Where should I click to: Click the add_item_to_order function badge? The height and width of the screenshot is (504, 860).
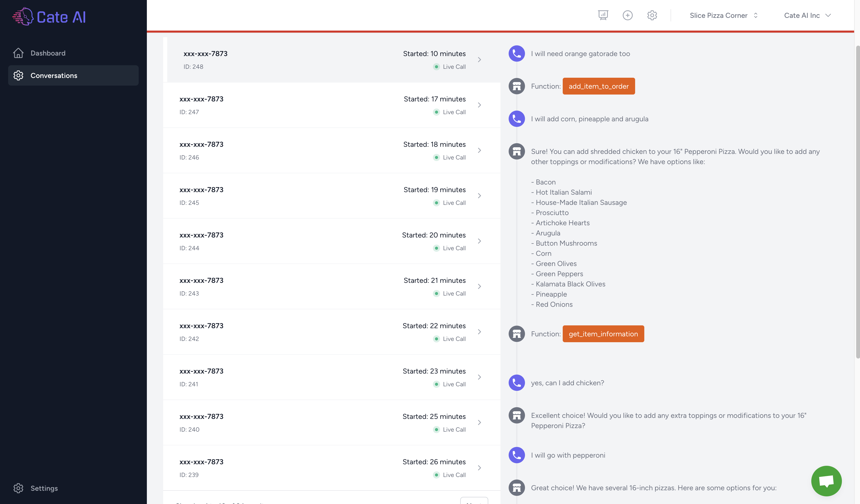599,86
